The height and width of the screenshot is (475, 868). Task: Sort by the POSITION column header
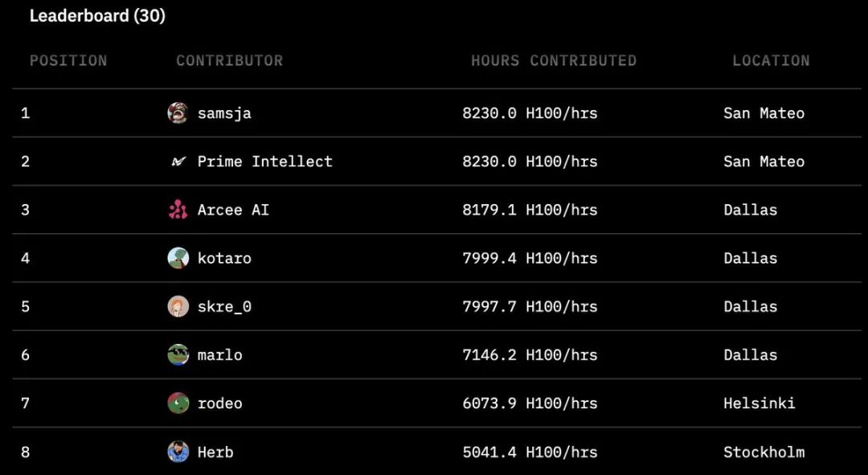[x=68, y=60]
